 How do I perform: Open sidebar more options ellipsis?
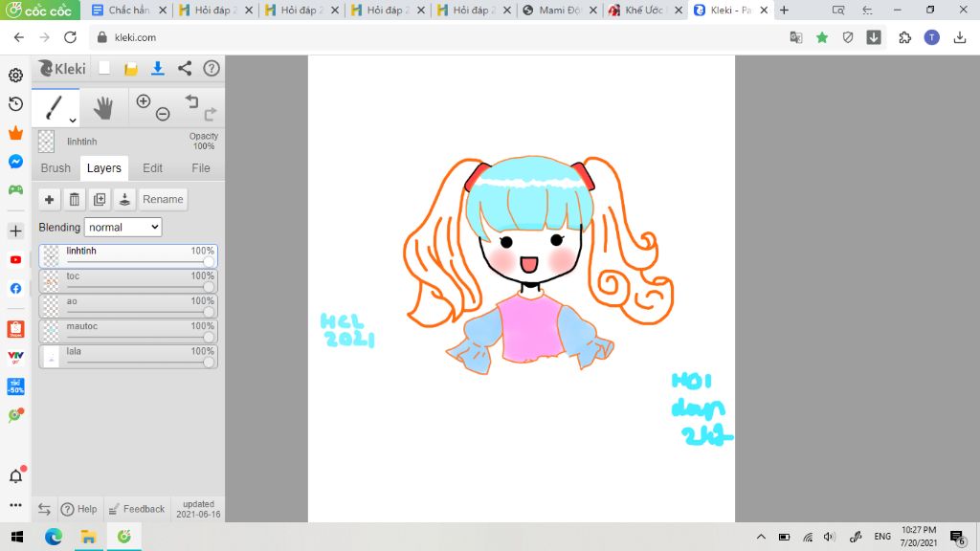(15, 505)
